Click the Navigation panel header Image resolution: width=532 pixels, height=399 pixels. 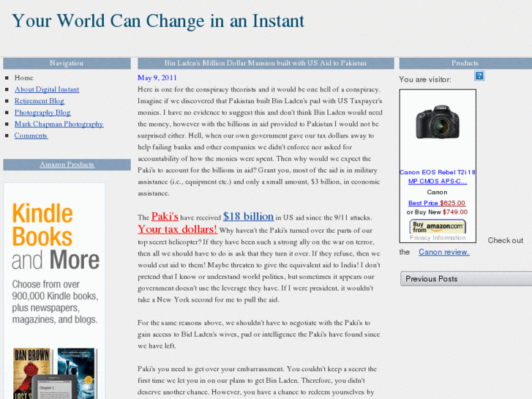click(67, 63)
